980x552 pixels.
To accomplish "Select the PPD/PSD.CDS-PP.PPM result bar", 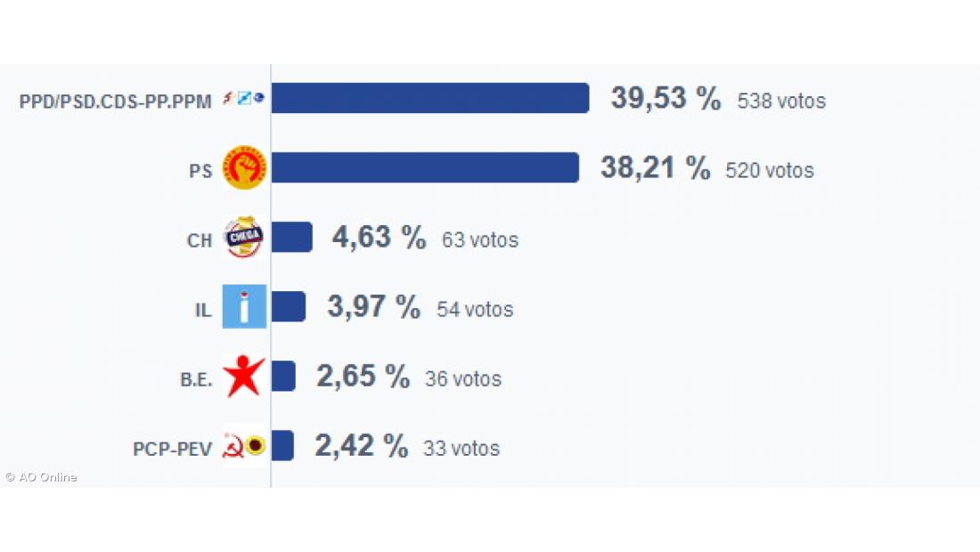I will coord(429,98).
